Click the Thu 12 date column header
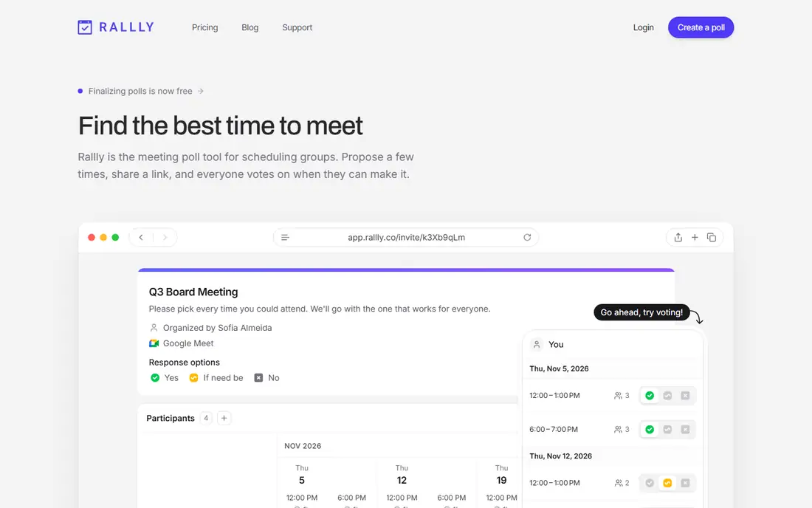The height and width of the screenshot is (508, 812). (x=402, y=474)
